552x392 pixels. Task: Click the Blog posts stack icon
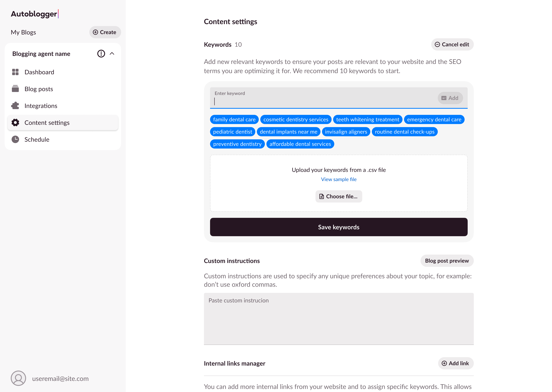[15, 89]
